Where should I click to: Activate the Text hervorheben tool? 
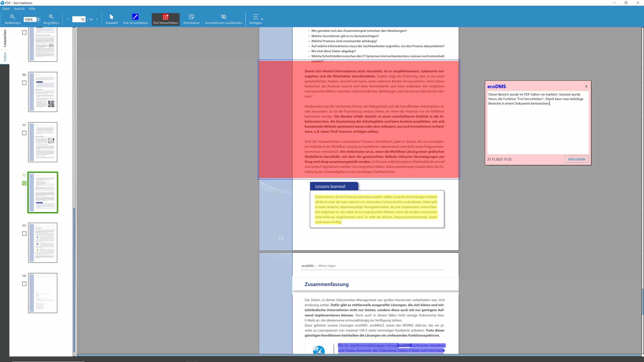pyautogui.click(x=135, y=19)
